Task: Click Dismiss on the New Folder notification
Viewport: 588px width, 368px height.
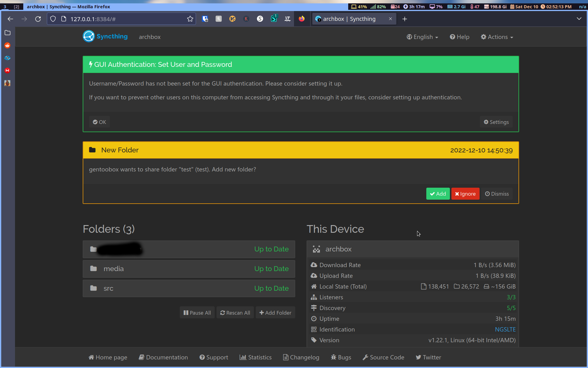Action: pos(497,194)
